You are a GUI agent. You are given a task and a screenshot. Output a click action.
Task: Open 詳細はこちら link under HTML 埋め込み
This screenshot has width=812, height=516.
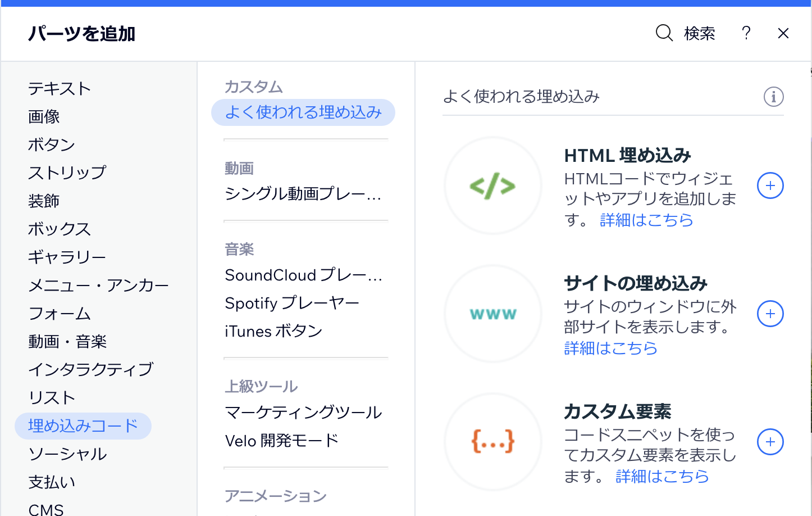[x=646, y=220]
